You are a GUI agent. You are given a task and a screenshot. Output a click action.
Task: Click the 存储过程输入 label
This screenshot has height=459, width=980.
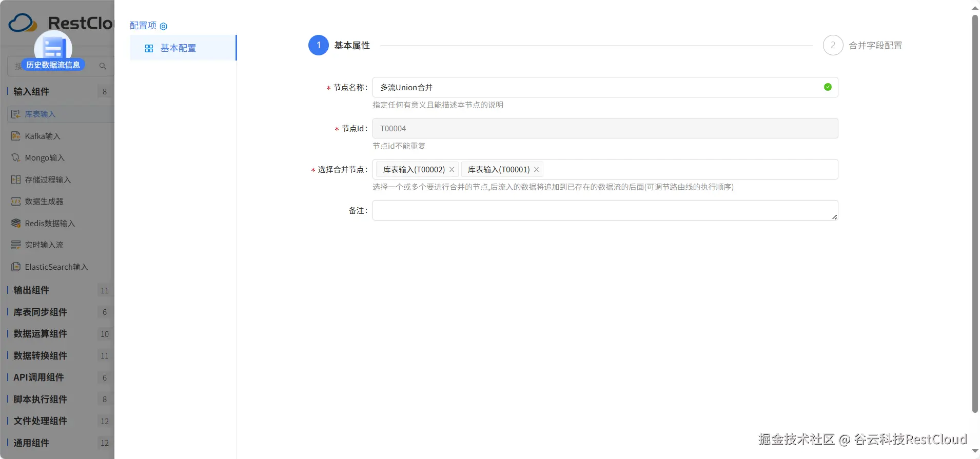coord(48,179)
